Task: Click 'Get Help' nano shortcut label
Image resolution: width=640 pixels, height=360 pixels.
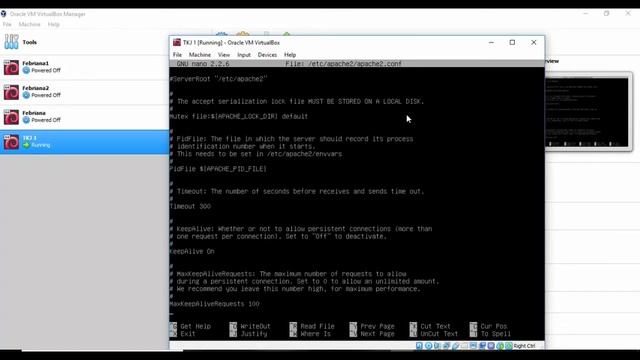Action: (x=196, y=327)
